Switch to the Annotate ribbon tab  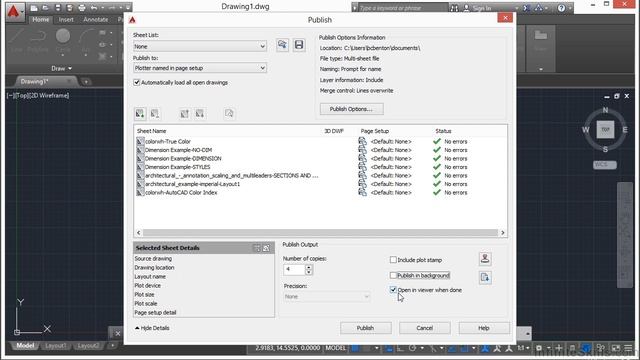[96, 19]
